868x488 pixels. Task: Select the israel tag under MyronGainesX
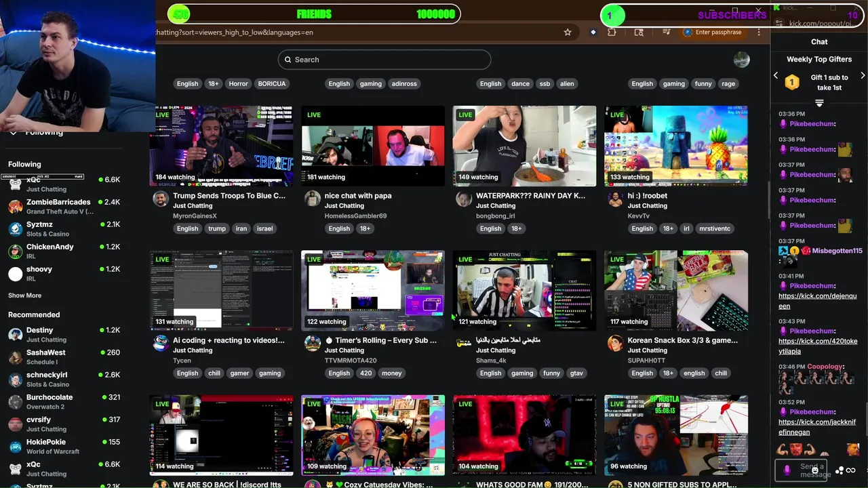[265, 228]
